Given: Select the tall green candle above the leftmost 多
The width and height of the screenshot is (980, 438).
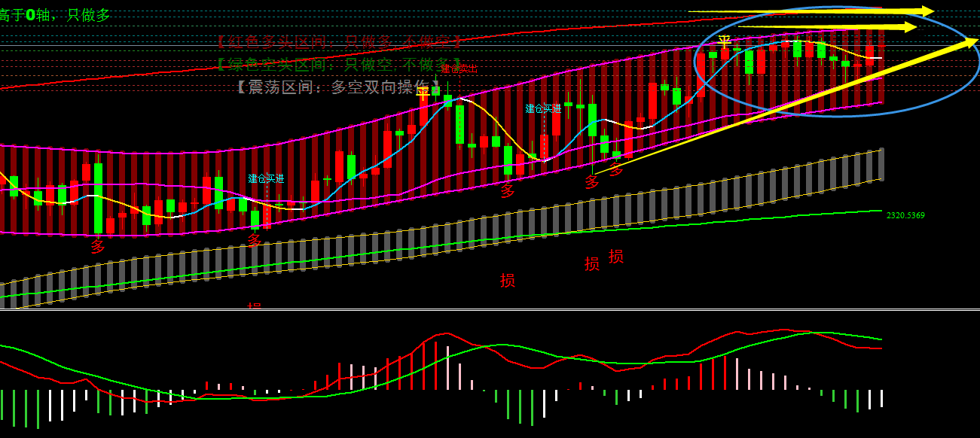Looking at the screenshot, I should (x=98, y=196).
